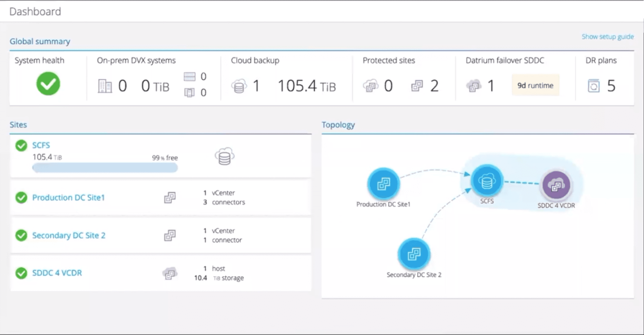
Task: Click the DR plans icon
Action: pos(593,86)
